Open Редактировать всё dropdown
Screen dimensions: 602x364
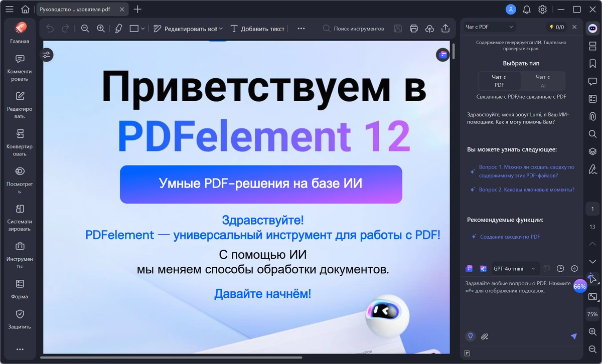[x=188, y=29]
